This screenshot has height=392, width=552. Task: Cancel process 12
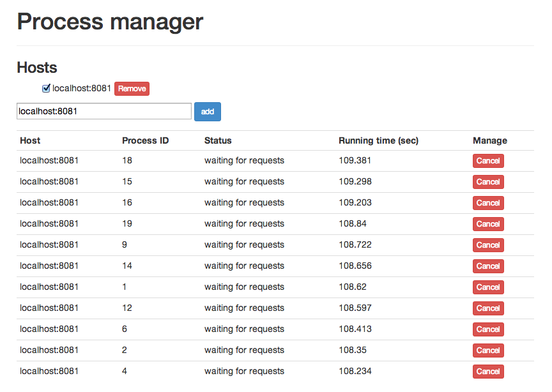pos(488,308)
